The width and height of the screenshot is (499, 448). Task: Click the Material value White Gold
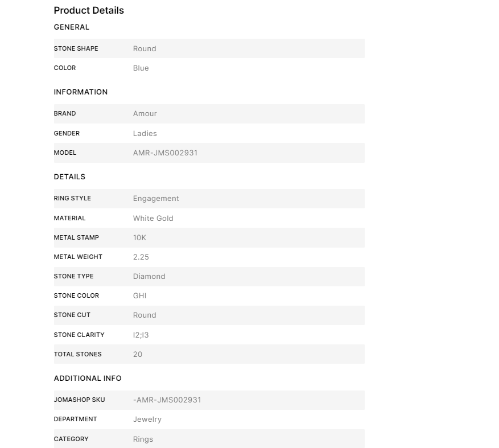click(x=153, y=219)
